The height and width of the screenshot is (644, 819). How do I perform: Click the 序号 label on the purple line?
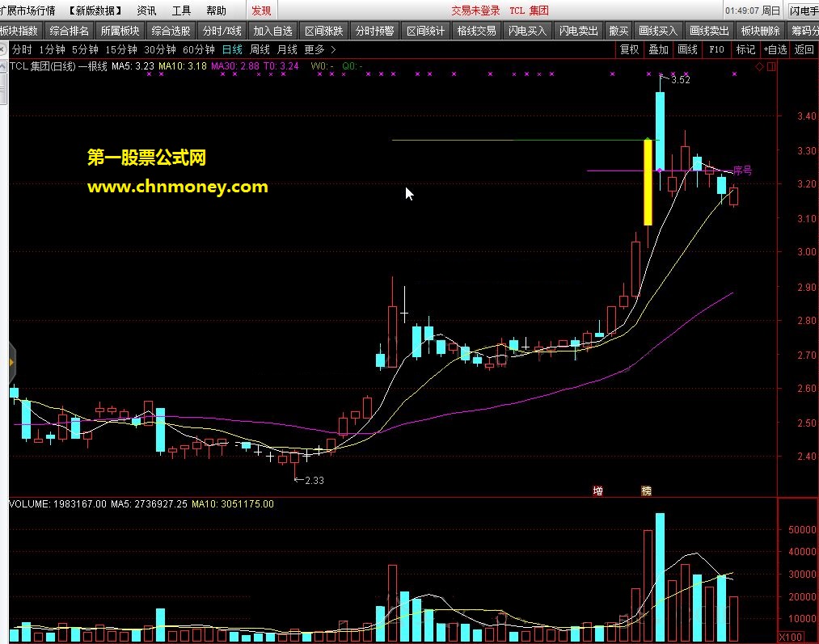[743, 170]
